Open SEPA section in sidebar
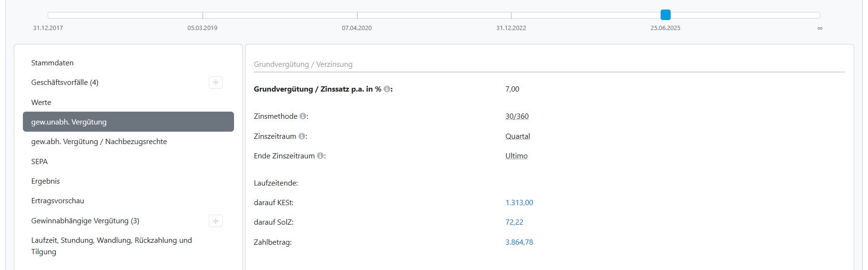 (40, 162)
